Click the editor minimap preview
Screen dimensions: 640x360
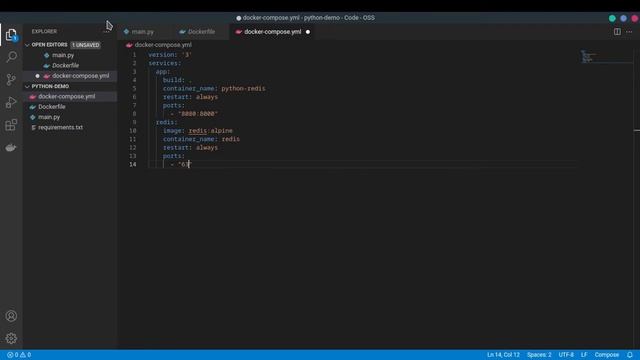pyautogui.click(x=588, y=56)
